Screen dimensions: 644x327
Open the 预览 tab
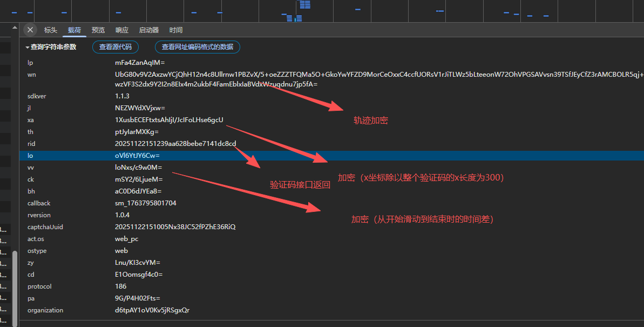coord(98,30)
